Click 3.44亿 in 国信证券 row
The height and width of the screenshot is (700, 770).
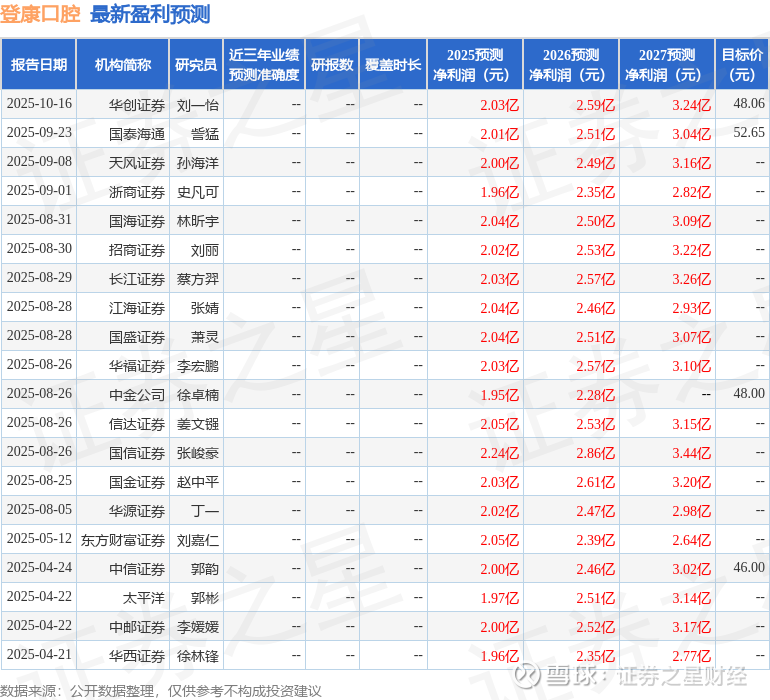691,453
